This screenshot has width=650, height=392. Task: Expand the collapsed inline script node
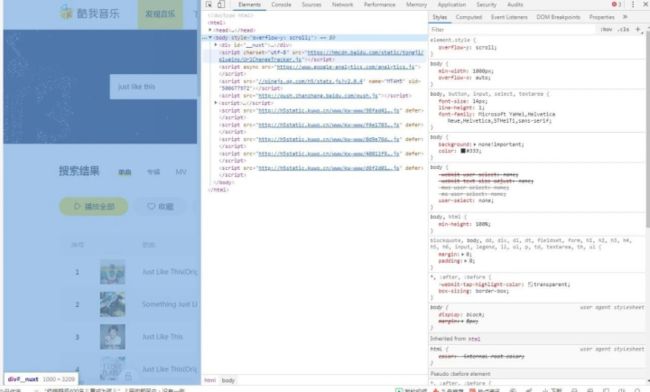click(x=216, y=102)
